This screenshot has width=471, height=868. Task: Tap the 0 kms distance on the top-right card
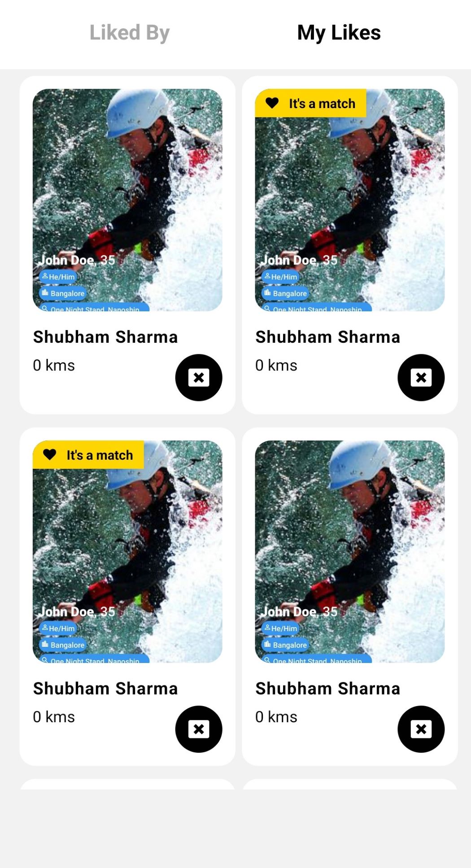276,366
